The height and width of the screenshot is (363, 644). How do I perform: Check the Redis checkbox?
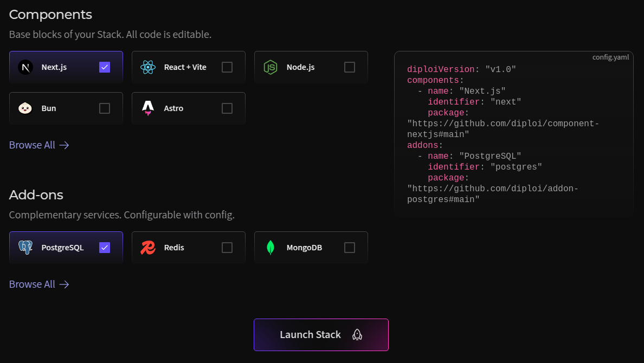click(x=227, y=248)
